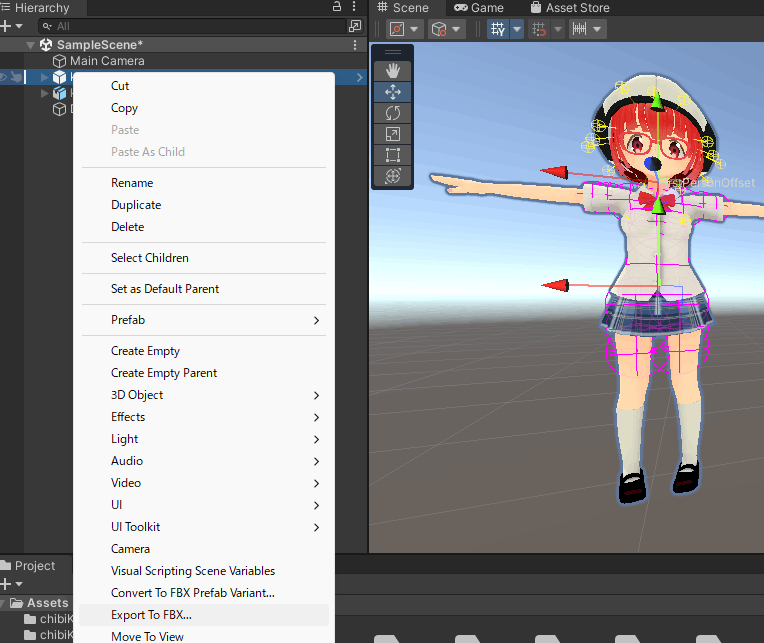Click the green Y-axis arrow gizmo
The width and height of the screenshot is (764, 643).
[x=657, y=101]
